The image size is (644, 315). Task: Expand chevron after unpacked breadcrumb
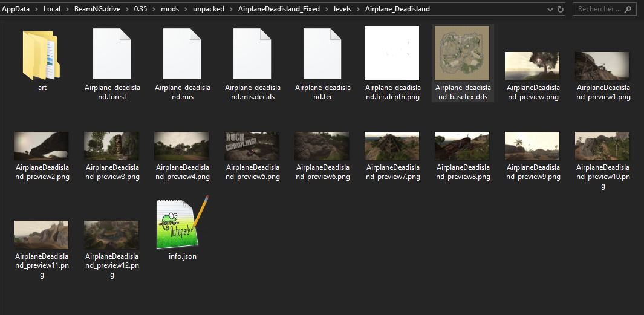click(x=231, y=9)
